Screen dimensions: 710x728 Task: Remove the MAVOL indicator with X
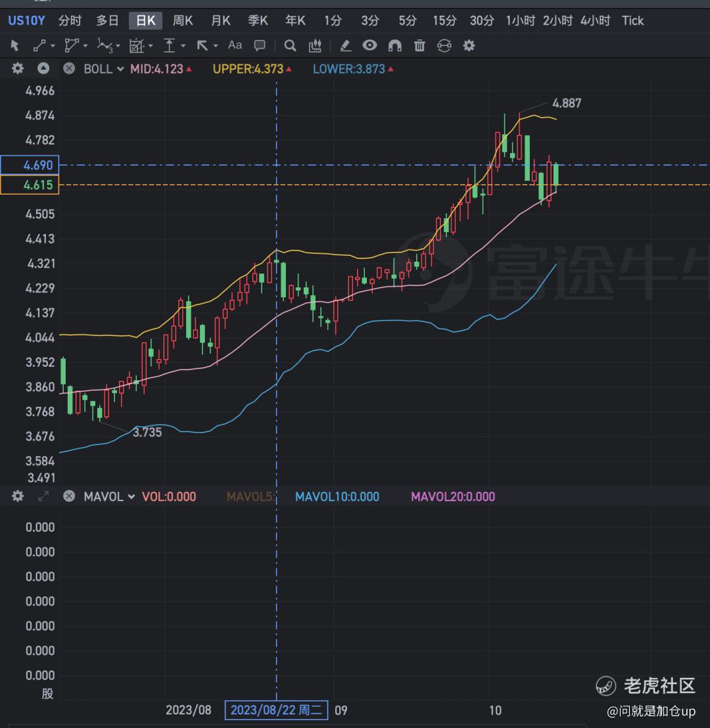pyautogui.click(x=69, y=496)
